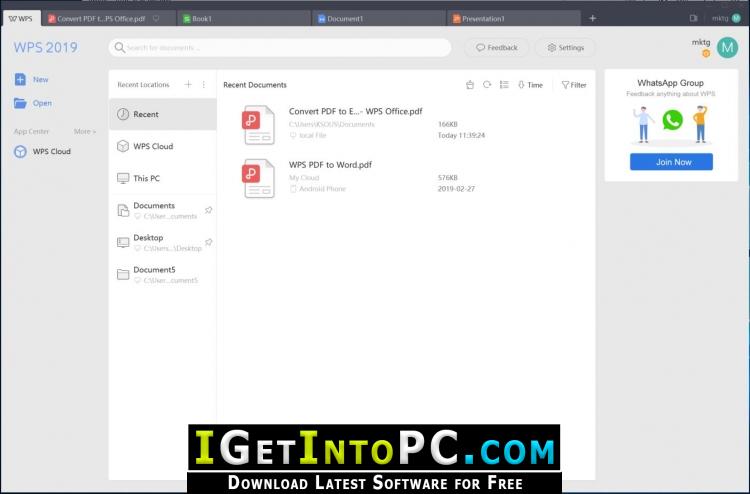Screen dimensions: 750x494
Task: Toggle the list view icon
Action: 504,85
